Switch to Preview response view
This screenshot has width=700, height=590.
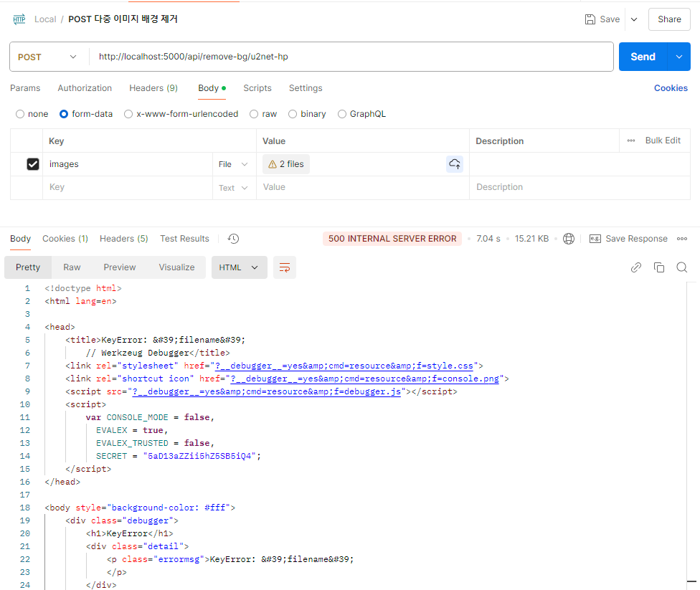click(x=120, y=267)
